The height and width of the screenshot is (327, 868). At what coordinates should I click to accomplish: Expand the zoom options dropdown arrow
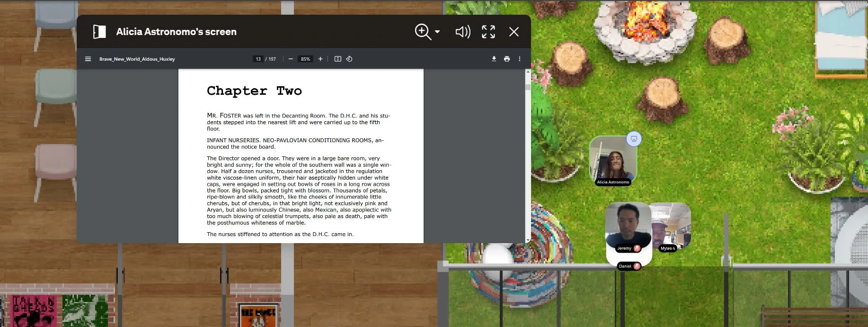tap(437, 32)
